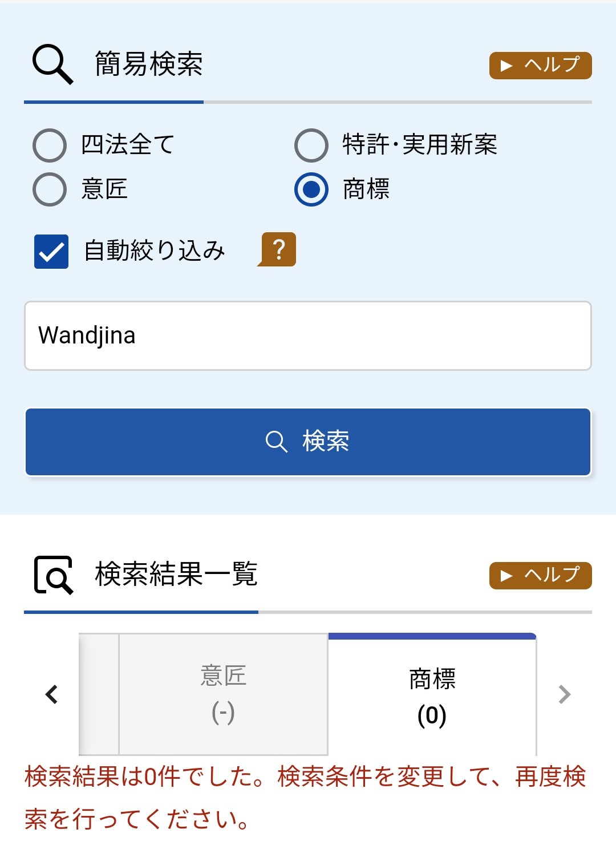
Task: Click the question mark help icon
Action: coord(278,249)
